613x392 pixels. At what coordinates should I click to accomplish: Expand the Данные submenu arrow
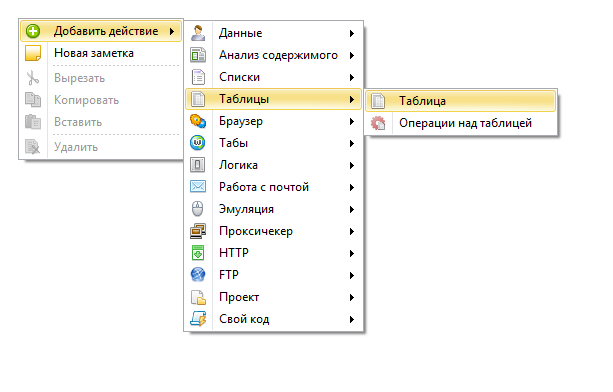[352, 34]
